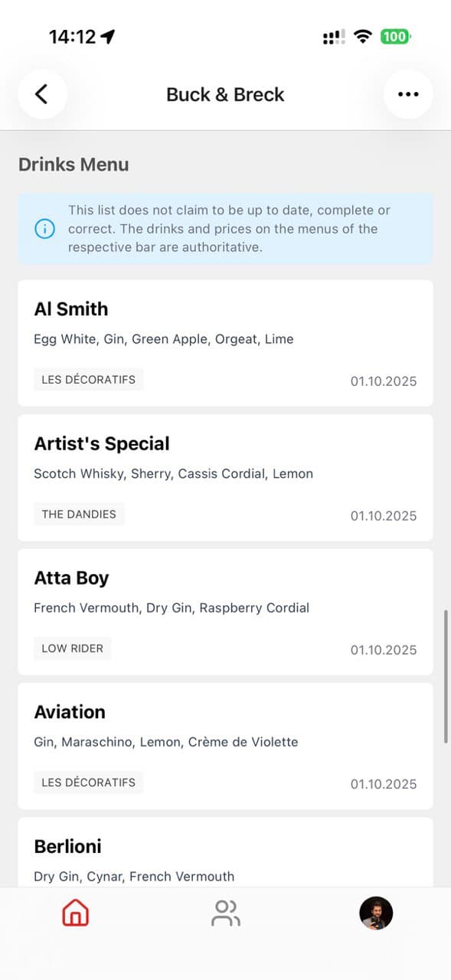Open the three-dot overflow menu
Viewport: 451px width, 980px height.
click(408, 93)
